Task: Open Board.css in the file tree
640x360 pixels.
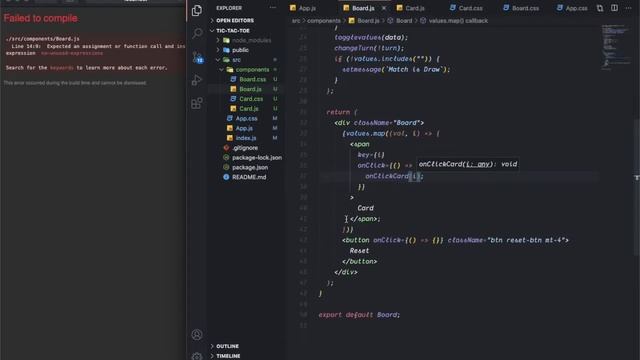Action: point(252,80)
